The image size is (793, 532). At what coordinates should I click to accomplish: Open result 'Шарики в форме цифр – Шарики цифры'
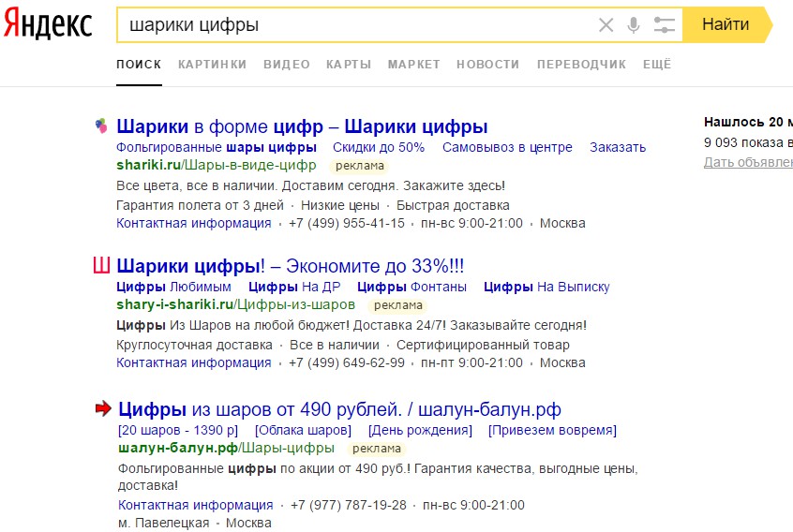pos(302,126)
